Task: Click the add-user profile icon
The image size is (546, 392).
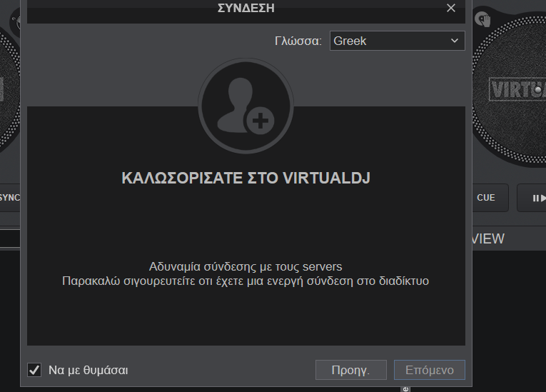Action: (x=246, y=106)
